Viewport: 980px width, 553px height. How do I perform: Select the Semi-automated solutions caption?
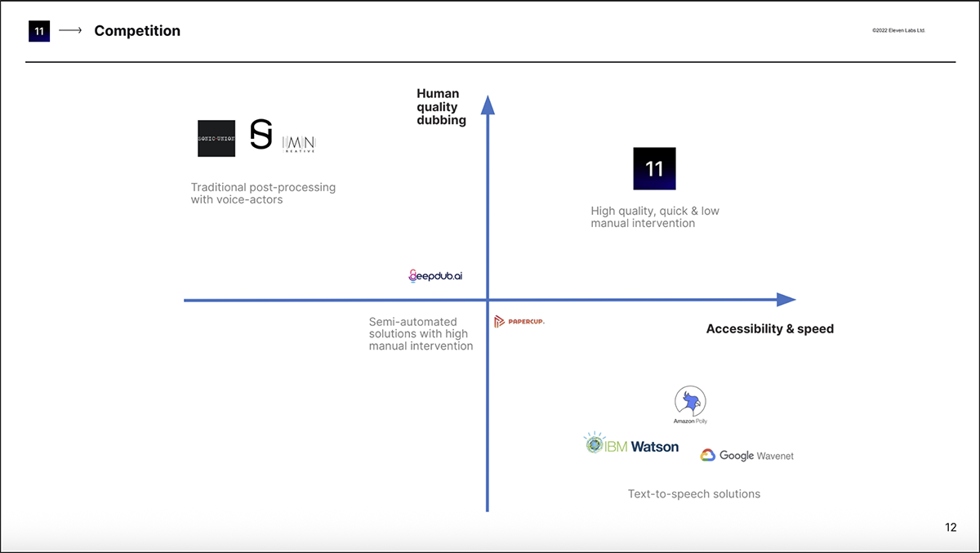click(421, 333)
